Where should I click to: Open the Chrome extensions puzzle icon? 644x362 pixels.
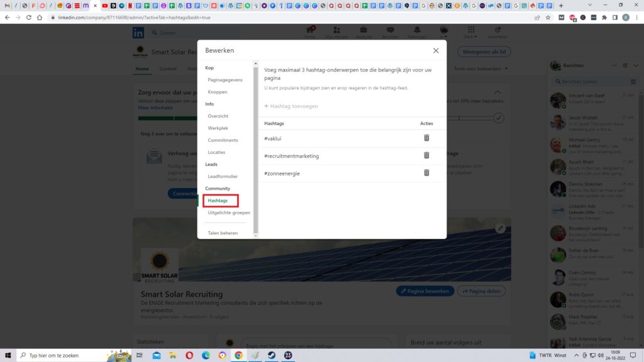[604, 18]
